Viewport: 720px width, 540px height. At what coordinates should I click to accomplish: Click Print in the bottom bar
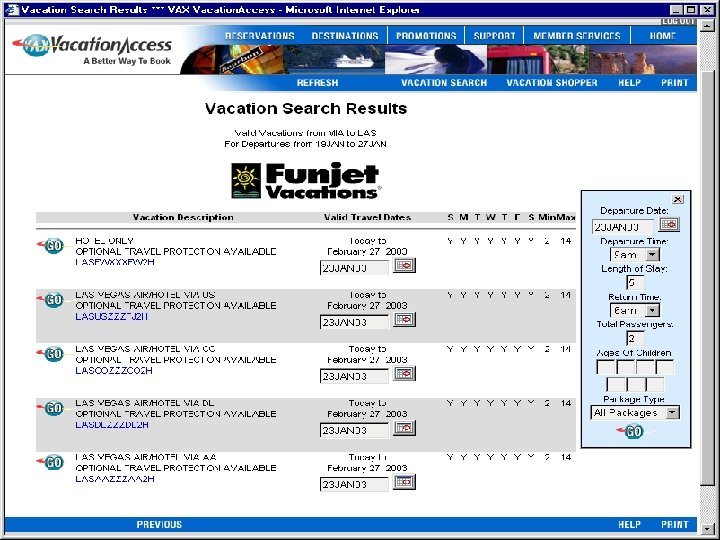(675, 524)
